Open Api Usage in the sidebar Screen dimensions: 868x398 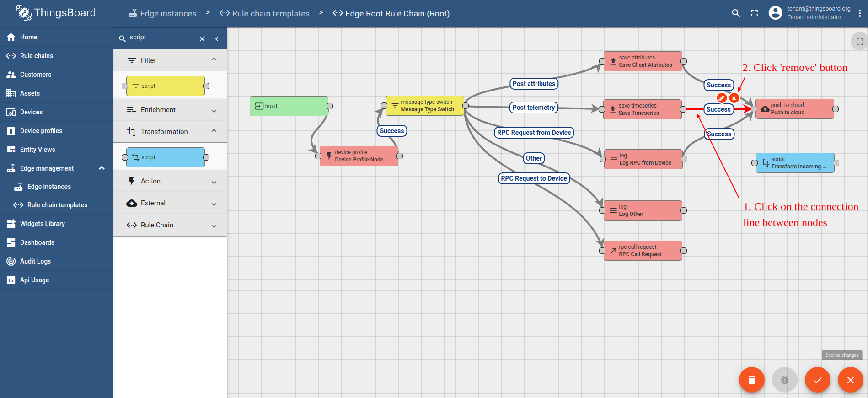[56, 280]
